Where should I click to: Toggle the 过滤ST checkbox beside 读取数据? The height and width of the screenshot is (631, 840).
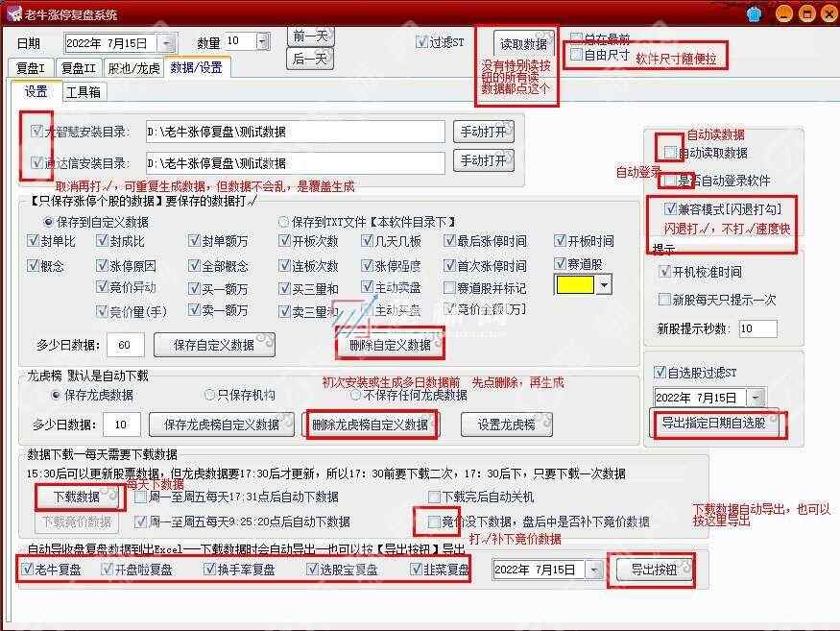(x=421, y=43)
